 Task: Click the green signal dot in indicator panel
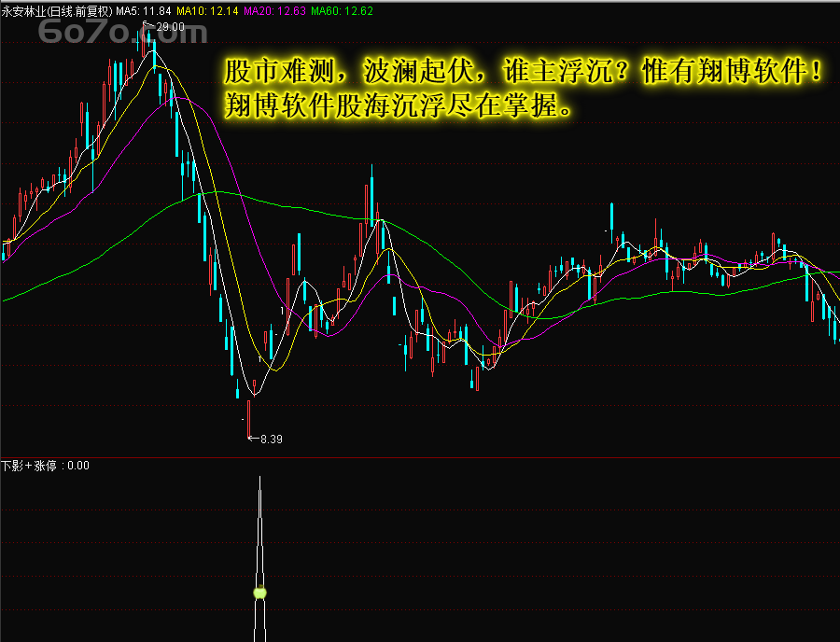click(x=259, y=593)
